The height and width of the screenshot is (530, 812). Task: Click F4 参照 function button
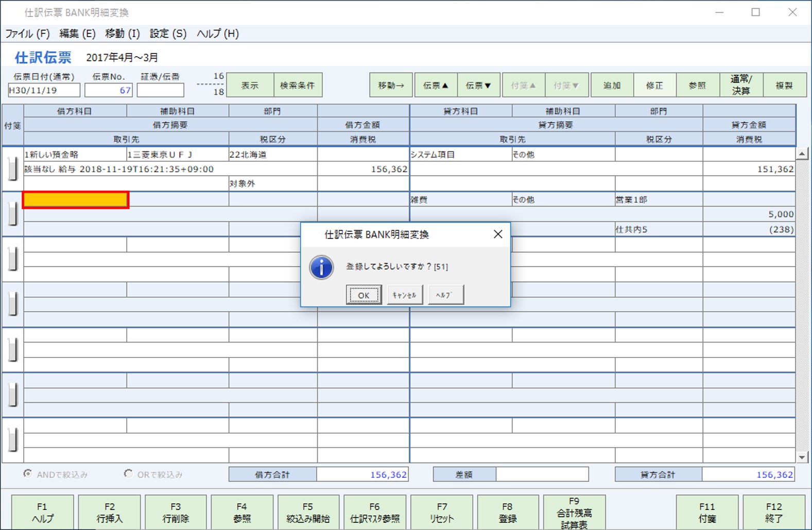coord(242,512)
